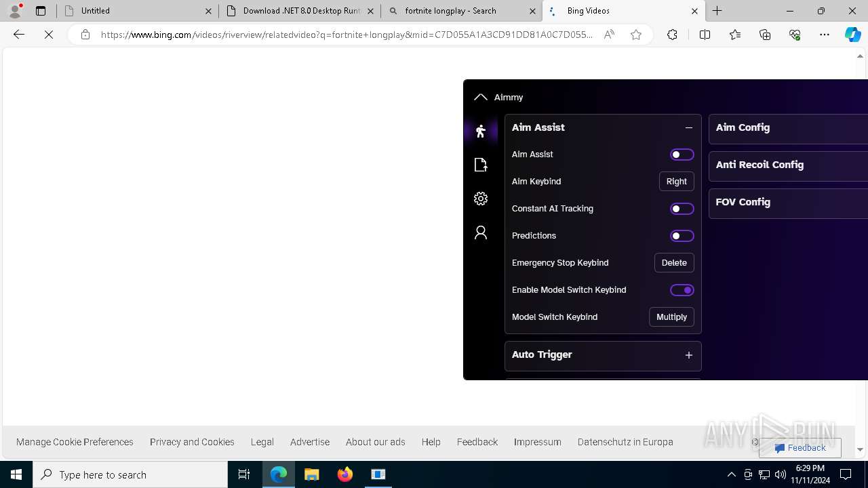The height and width of the screenshot is (488, 868).
Task: Open the Edge tab actions menu icon
Action: (41, 11)
